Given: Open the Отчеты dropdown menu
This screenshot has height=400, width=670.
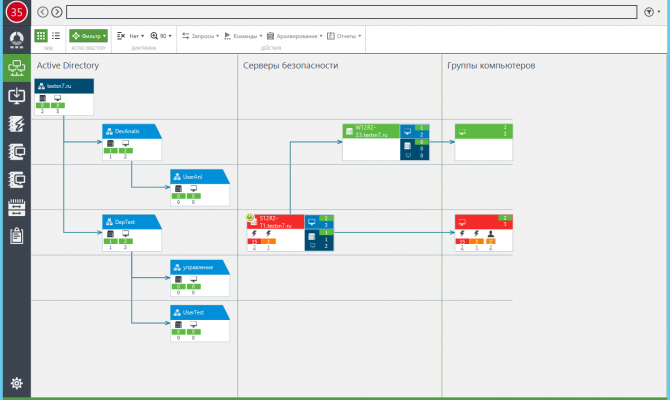Looking at the screenshot, I should 344,36.
